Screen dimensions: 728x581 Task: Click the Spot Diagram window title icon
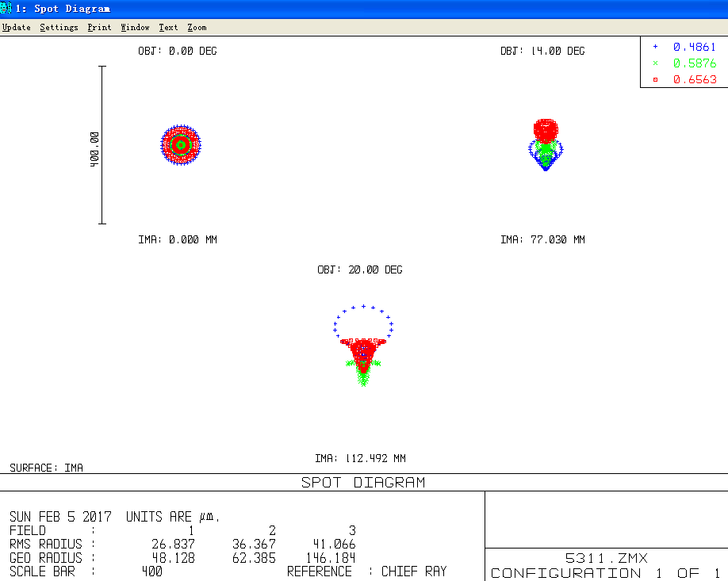6,9
